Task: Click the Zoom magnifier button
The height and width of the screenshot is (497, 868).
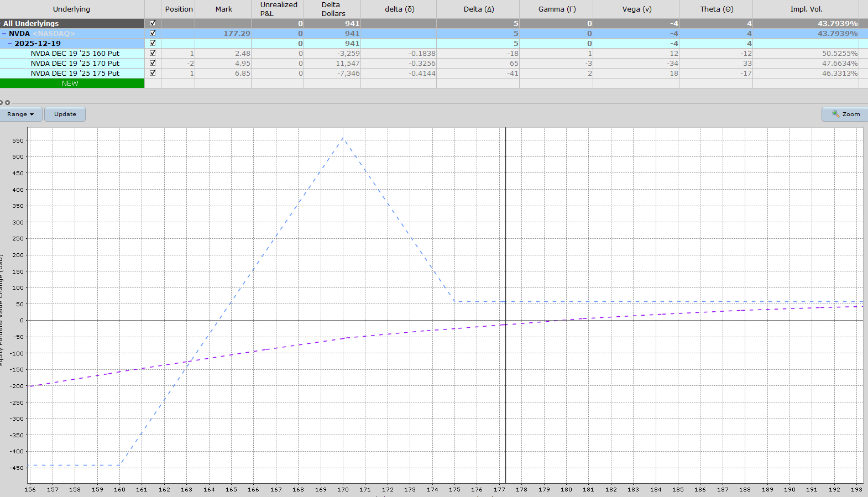Action: pyautogui.click(x=845, y=114)
